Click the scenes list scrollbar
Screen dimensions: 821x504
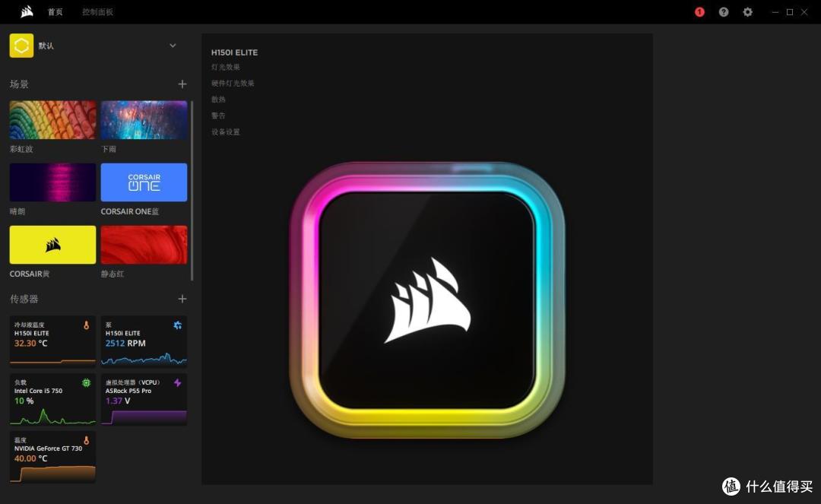[x=192, y=191]
